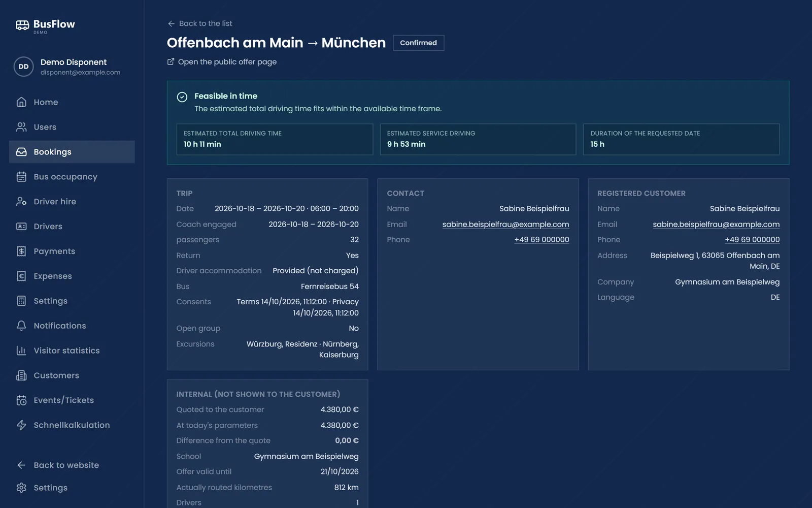The image size is (812, 508).
Task: Click the Users people icon
Action: [x=21, y=127]
